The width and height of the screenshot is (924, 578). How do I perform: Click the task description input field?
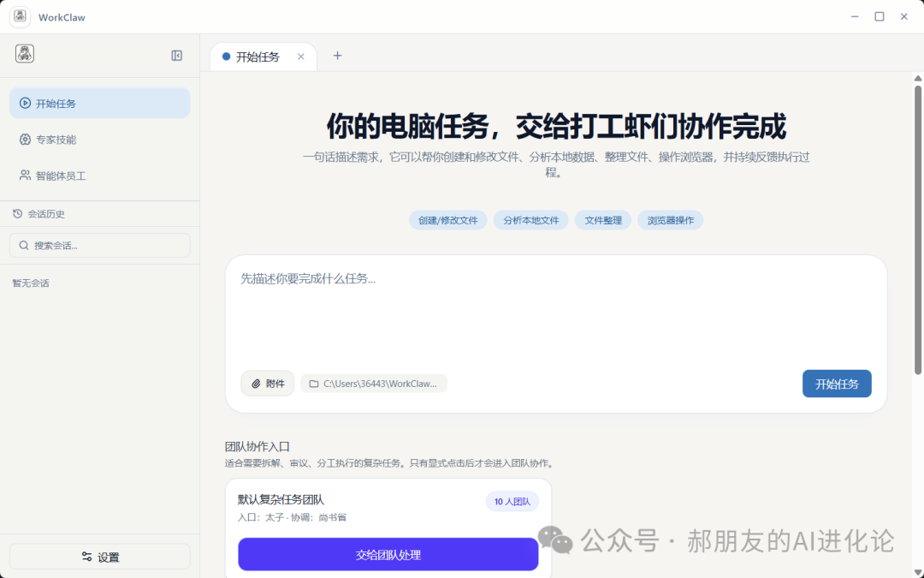556,308
